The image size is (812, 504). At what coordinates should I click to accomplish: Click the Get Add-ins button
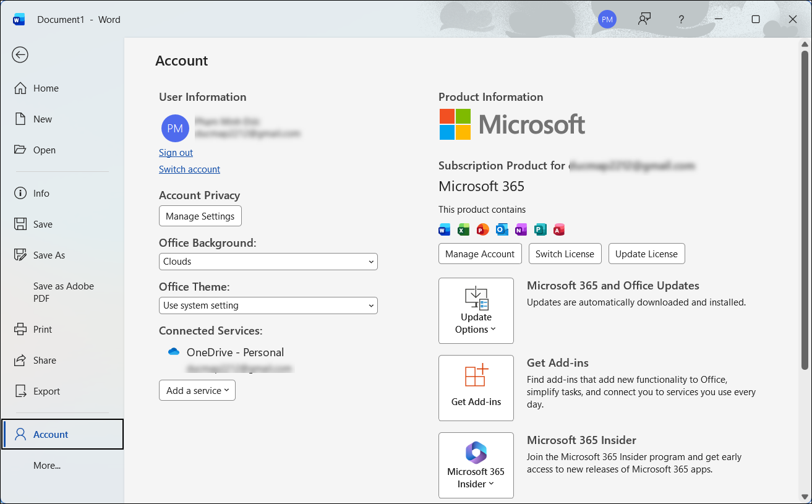pos(476,388)
